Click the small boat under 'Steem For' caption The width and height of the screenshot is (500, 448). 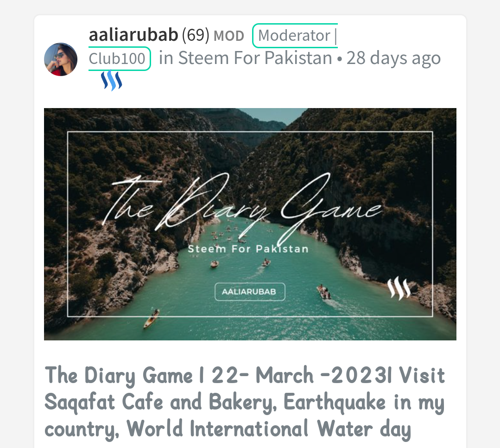pos(215,264)
